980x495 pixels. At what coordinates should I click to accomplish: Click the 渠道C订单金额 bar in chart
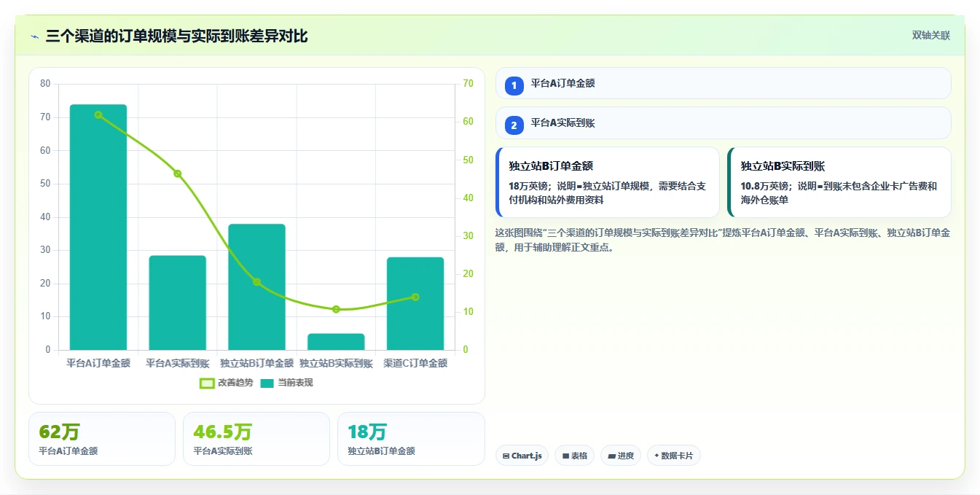[x=415, y=304]
